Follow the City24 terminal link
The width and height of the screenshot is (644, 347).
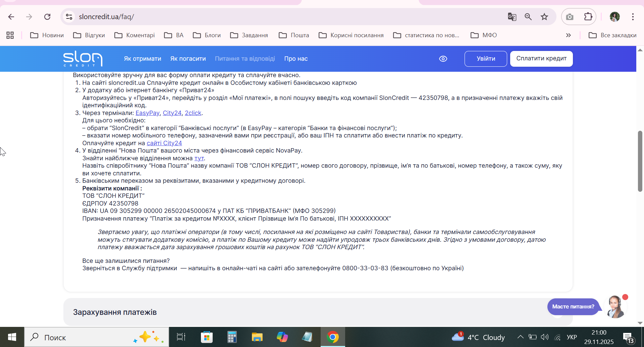click(x=172, y=113)
